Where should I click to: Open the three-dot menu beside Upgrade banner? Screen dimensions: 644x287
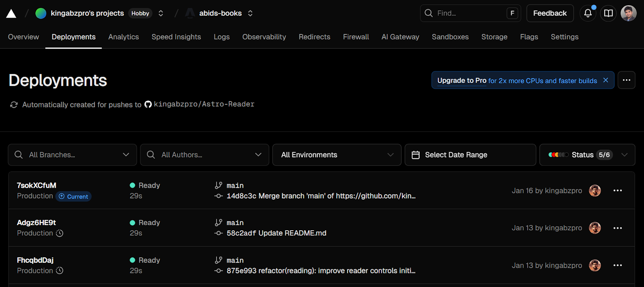point(626,80)
